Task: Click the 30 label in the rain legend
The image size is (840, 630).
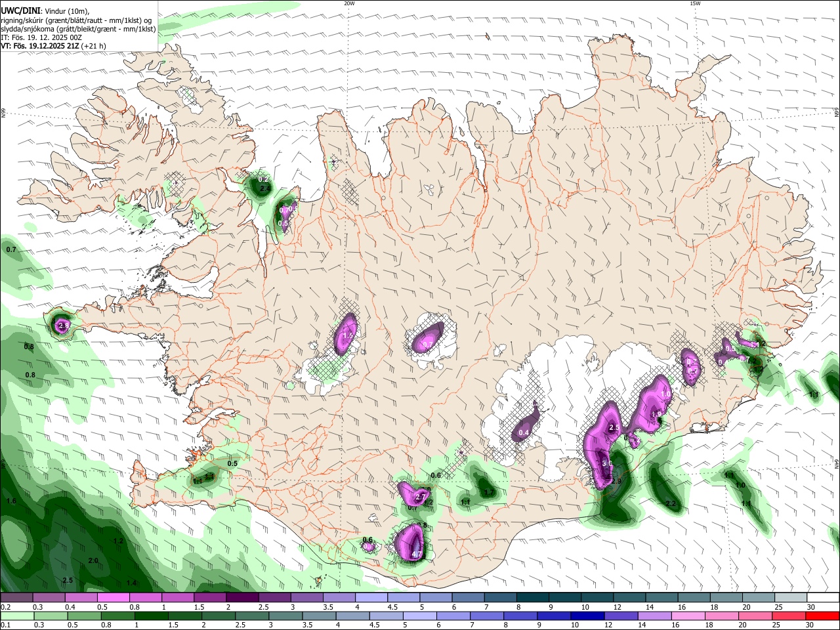Action: pyautogui.click(x=811, y=625)
